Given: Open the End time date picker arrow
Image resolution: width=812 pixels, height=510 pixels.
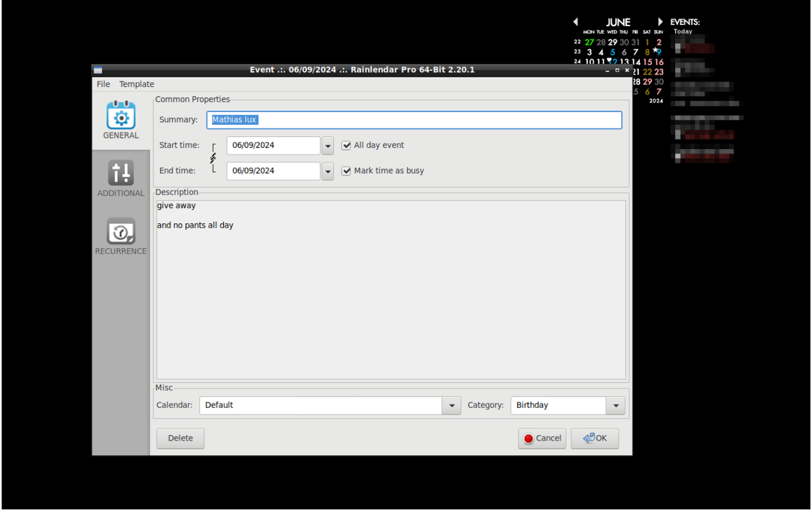Looking at the screenshot, I should [328, 171].
